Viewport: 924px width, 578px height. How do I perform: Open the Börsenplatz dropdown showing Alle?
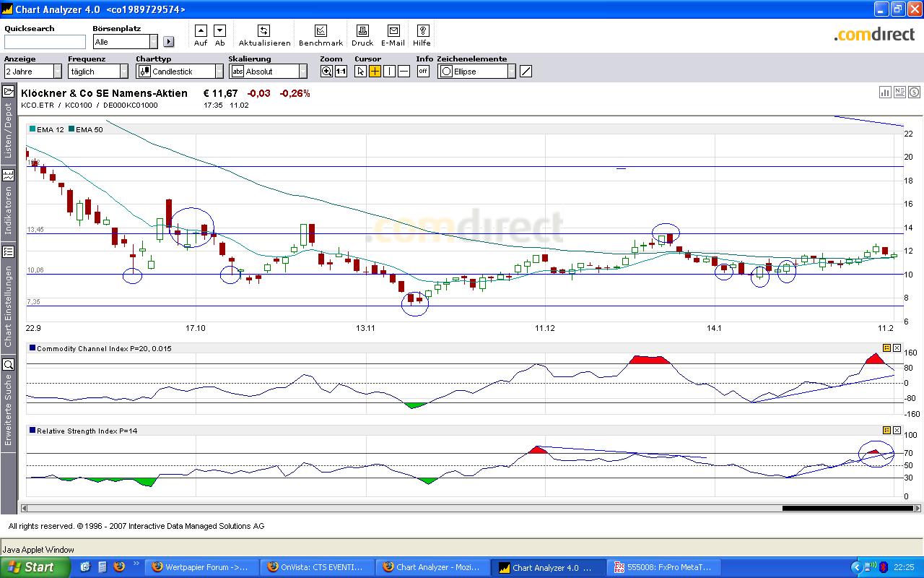(x=125, y=42)
